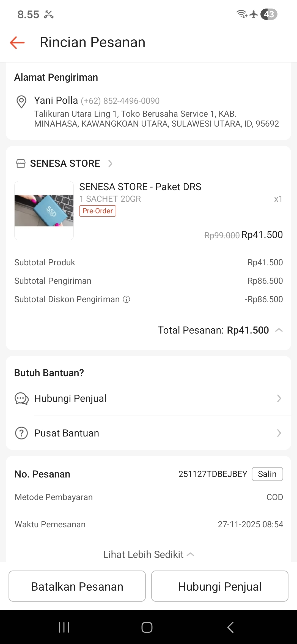Tap the shop icon beside SENESA STORE

21,163
